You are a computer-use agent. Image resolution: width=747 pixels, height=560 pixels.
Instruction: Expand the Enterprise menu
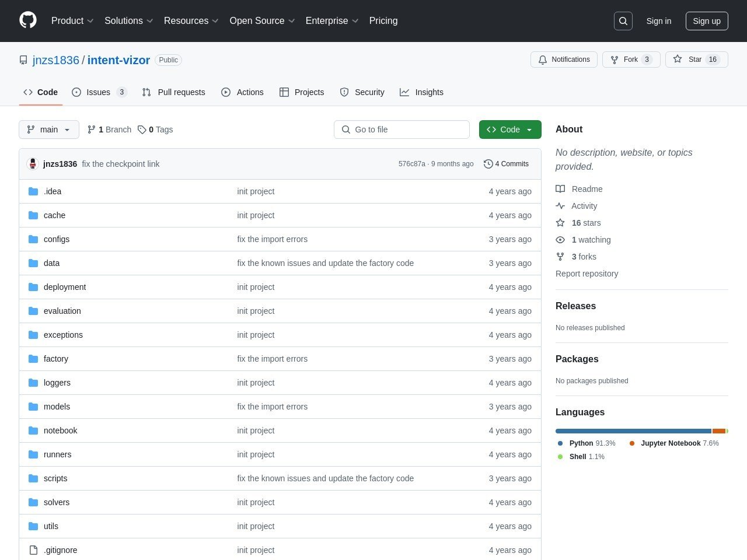coord(332,21)
